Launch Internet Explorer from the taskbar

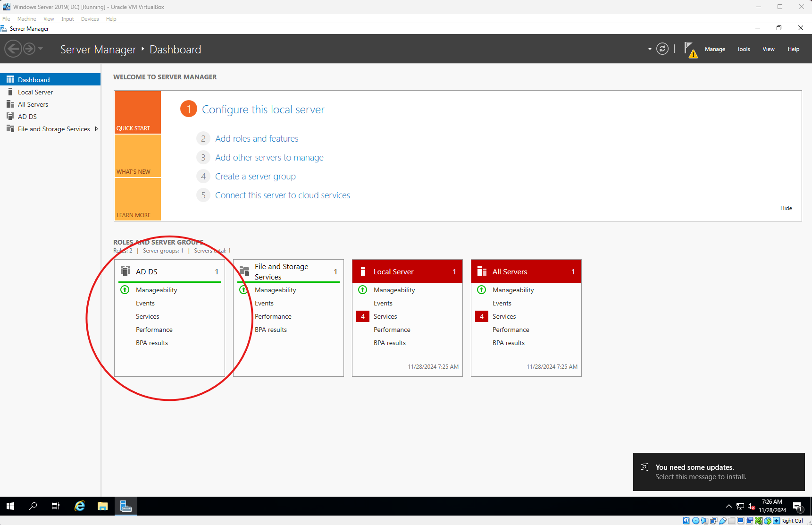(x=80, y=506)
